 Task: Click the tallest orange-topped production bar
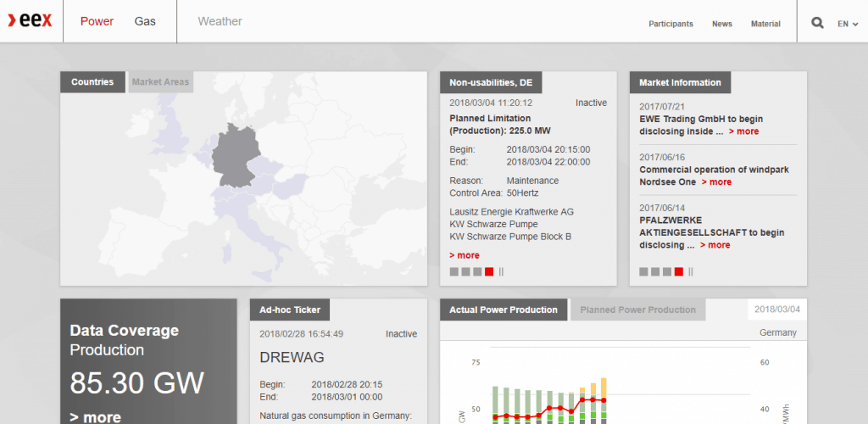point(604,401)
